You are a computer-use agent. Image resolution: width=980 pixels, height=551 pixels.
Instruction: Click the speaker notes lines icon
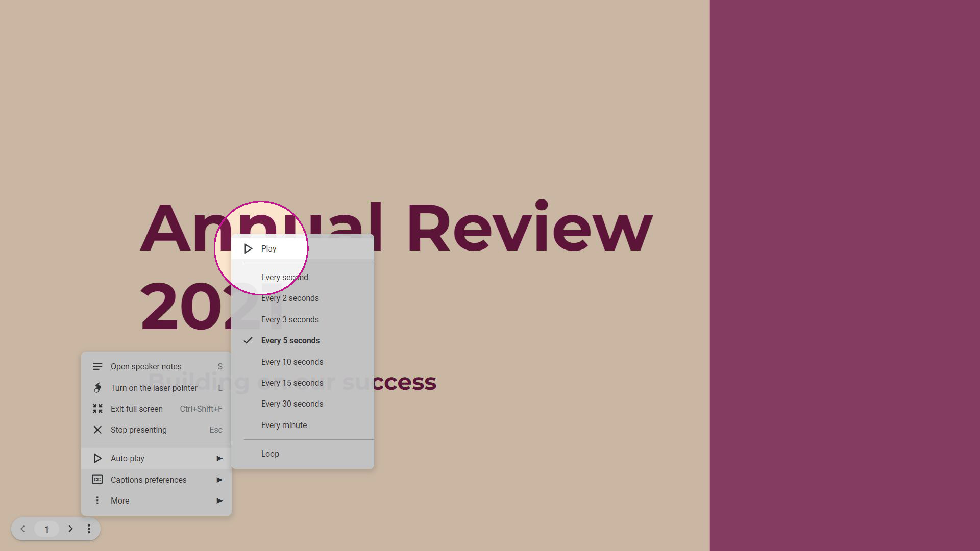point(97,366)
